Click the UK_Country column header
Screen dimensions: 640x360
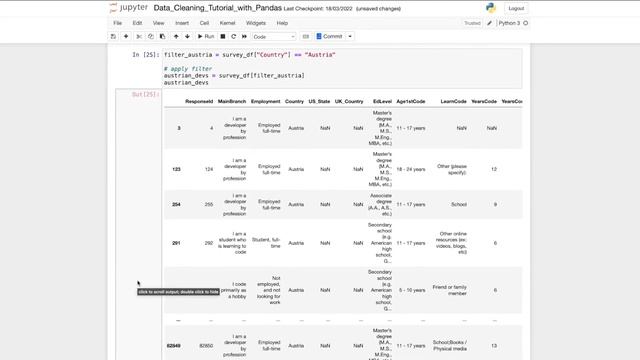[x=349, y=101]
